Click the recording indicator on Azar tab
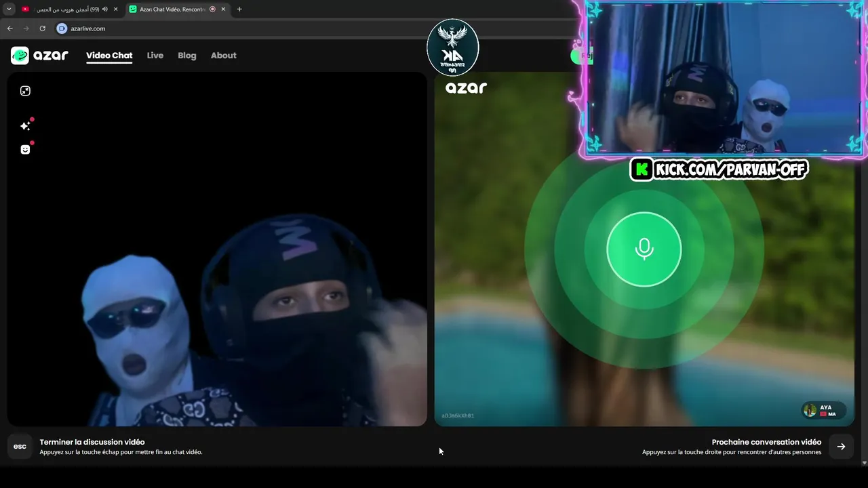 point(212,9)
